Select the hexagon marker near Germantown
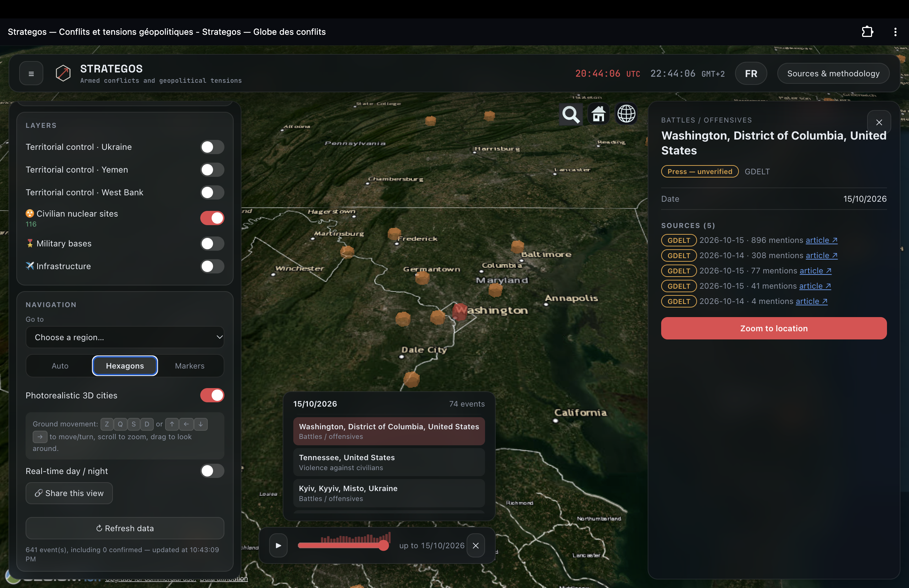 (x=422, y=278)
